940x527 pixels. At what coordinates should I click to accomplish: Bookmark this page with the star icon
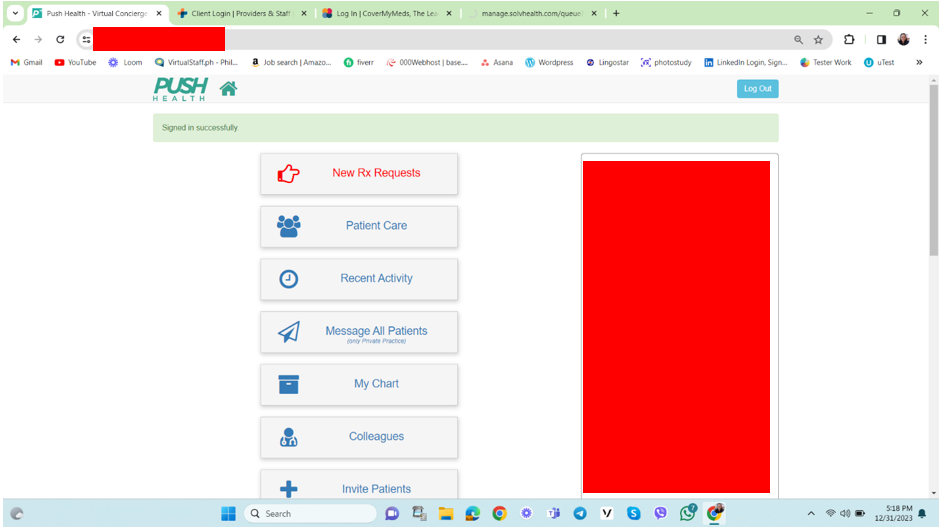pyautogui.click(x=818, y=40)
